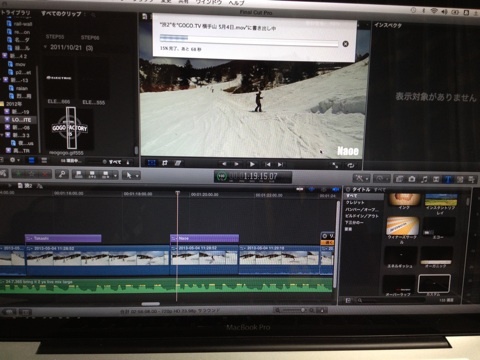The width and height of the screenshot is (480, 360).
Task: Jump to the next edit point
Action: [280, 164]
